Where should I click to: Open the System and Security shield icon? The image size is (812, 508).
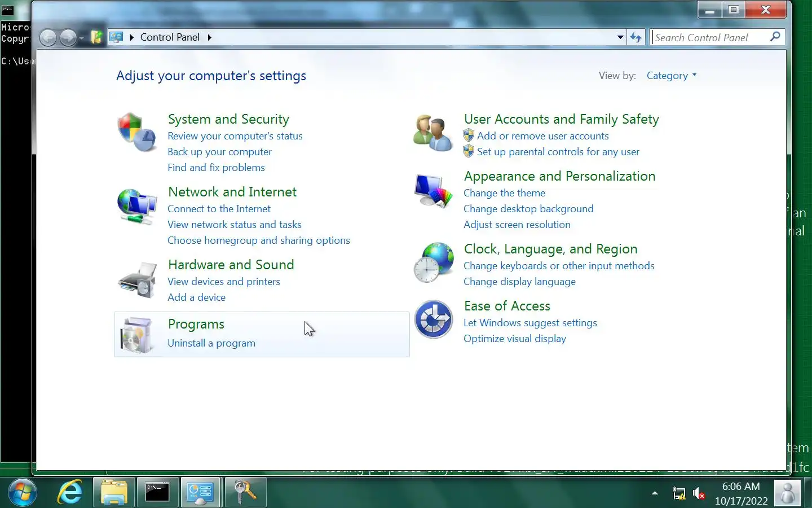pos(137,132)
